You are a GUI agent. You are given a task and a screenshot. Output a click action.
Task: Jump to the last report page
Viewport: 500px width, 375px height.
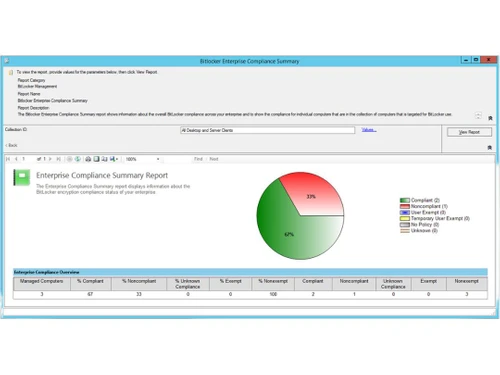(58, 159)
